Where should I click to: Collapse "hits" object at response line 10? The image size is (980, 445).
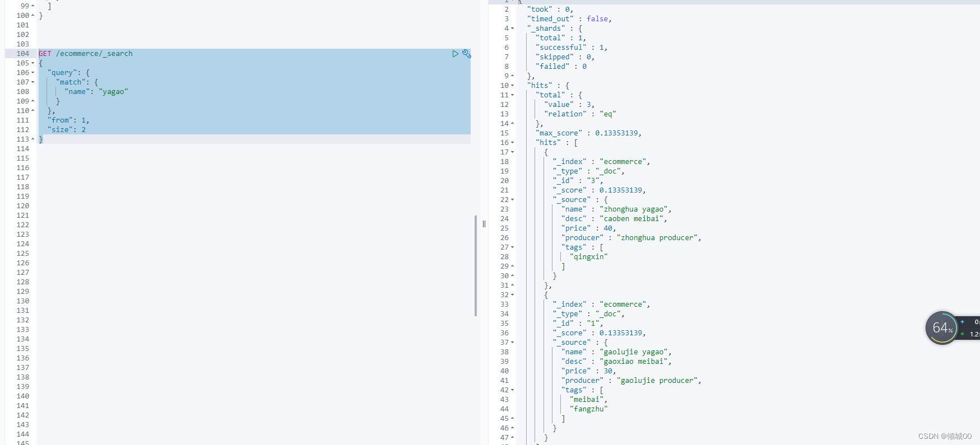(x=512, y=86)
